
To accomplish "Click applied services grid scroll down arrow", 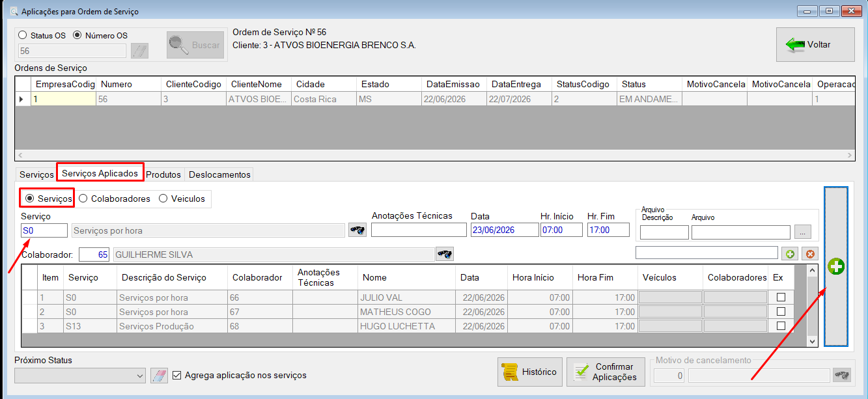I will click(812, 340).
